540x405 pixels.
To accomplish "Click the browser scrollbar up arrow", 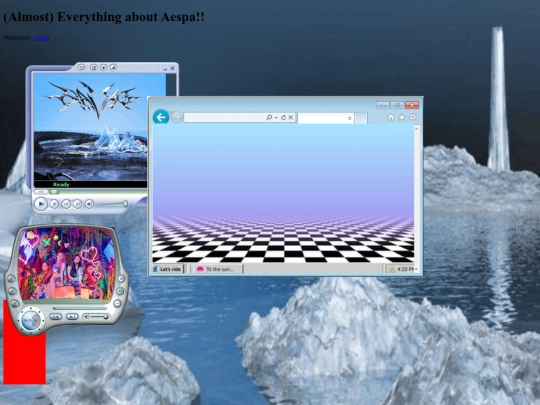I will pos(416,128).
